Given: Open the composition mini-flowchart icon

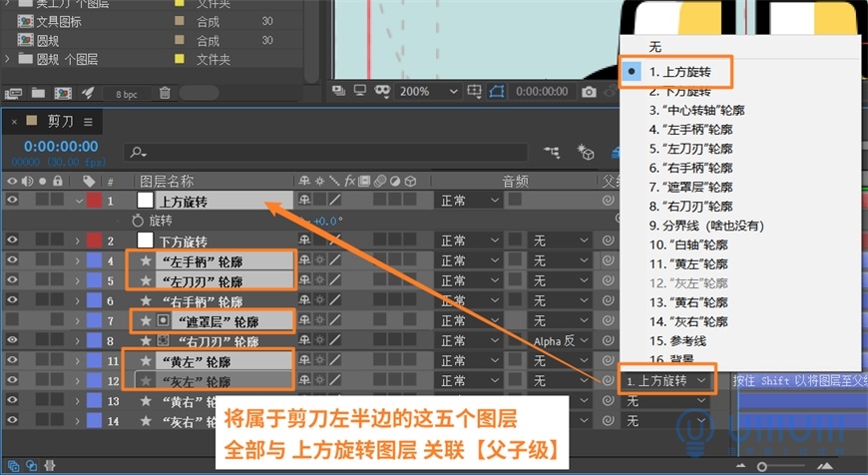Looking at the screenshot, I should tap(552, 152).
